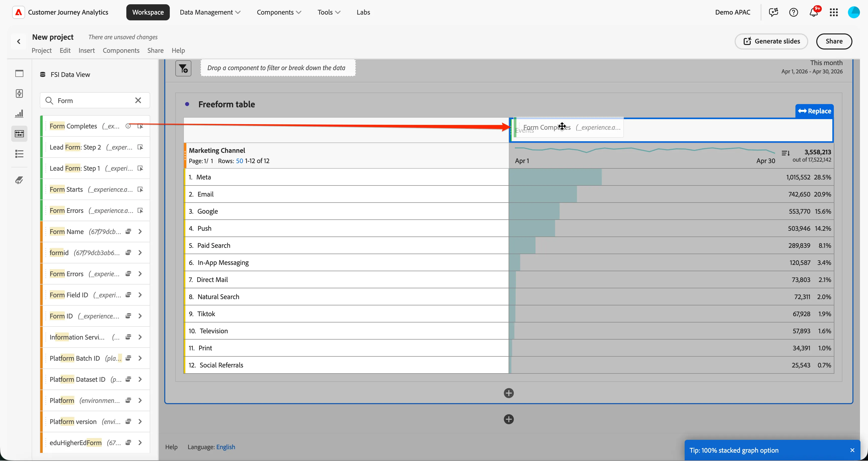Open the Project menu
868x471 pixels.
click(41, 51)
